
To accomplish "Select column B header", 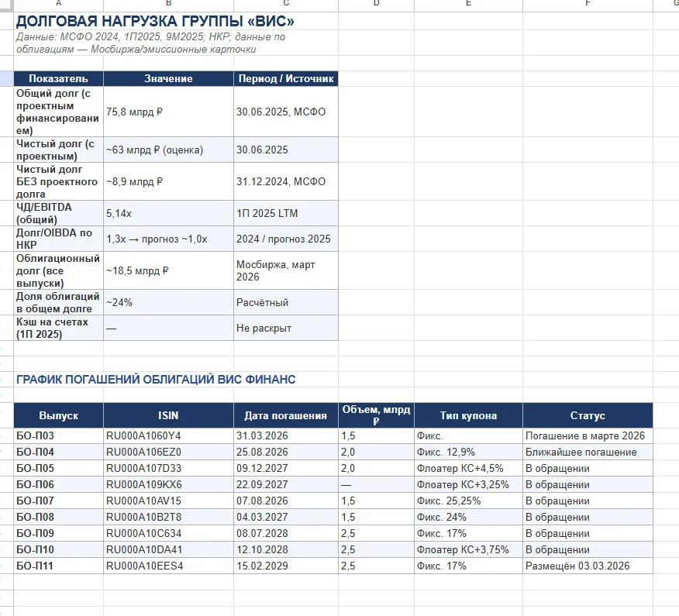I will coord(168,5).
